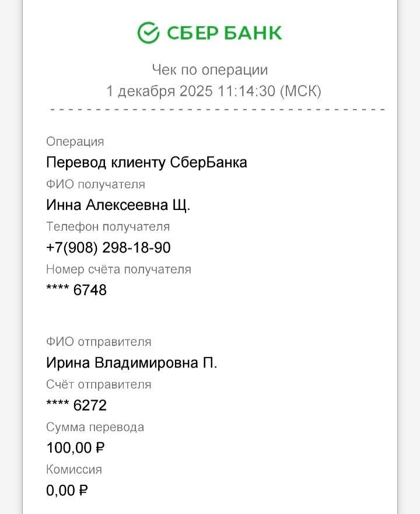
Task: Click the 'Телефон получателя' label
Action: (x=108, y=227)
